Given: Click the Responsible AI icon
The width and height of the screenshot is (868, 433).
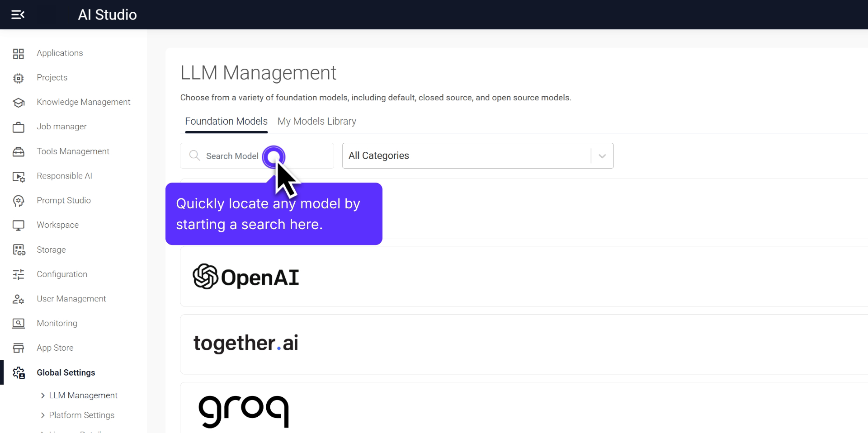Looking at the screenshot, I should [19, 177].
